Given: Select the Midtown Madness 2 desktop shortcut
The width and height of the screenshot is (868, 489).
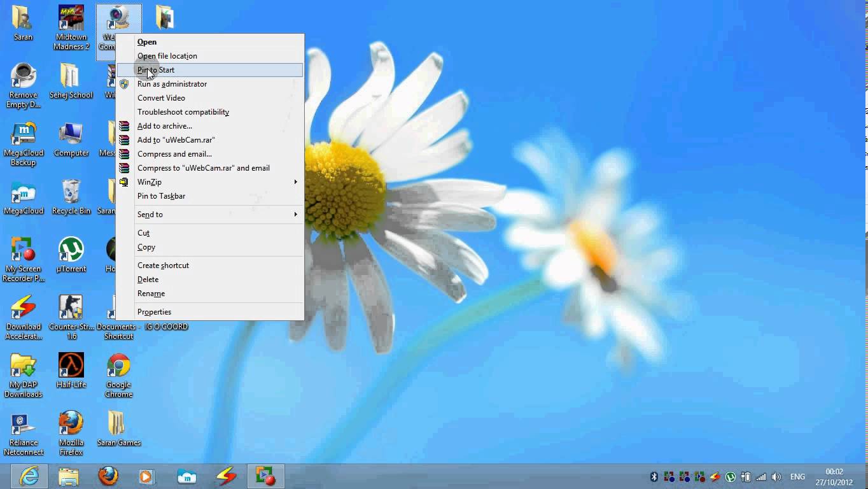Looking at the screenshot, I should pyautogui.click(x=71, y=28).
